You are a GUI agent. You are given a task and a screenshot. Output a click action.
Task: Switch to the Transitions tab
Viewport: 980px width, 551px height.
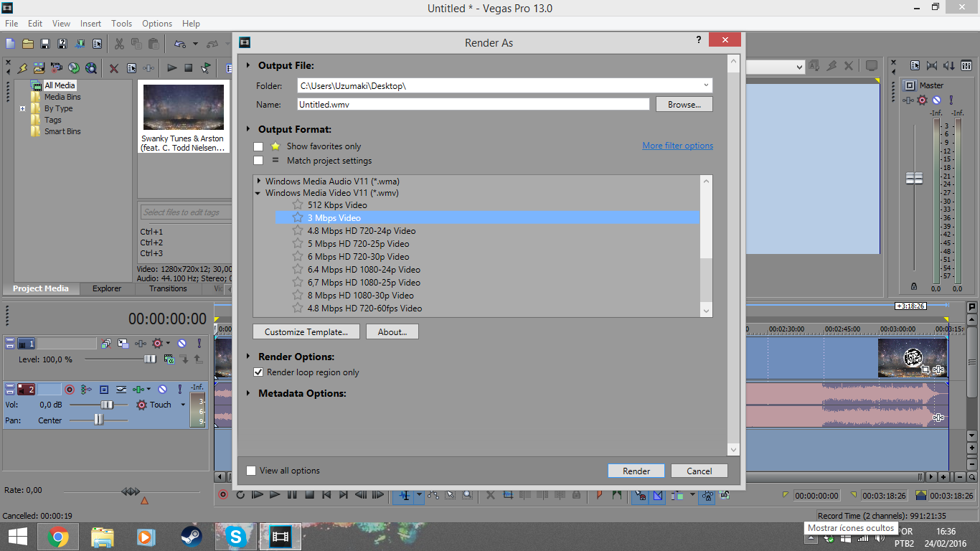click(x=168, y=288)
